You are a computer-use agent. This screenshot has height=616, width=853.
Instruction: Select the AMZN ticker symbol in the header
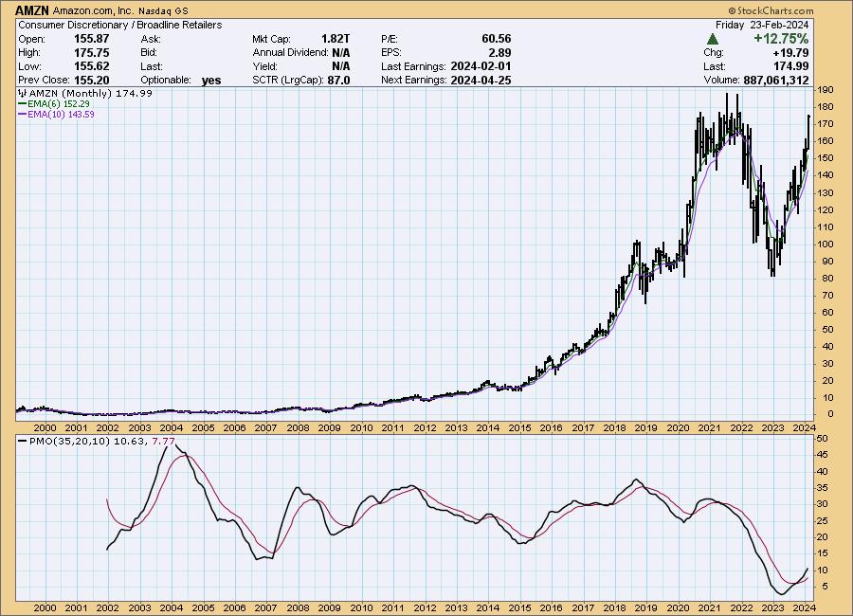32,10
